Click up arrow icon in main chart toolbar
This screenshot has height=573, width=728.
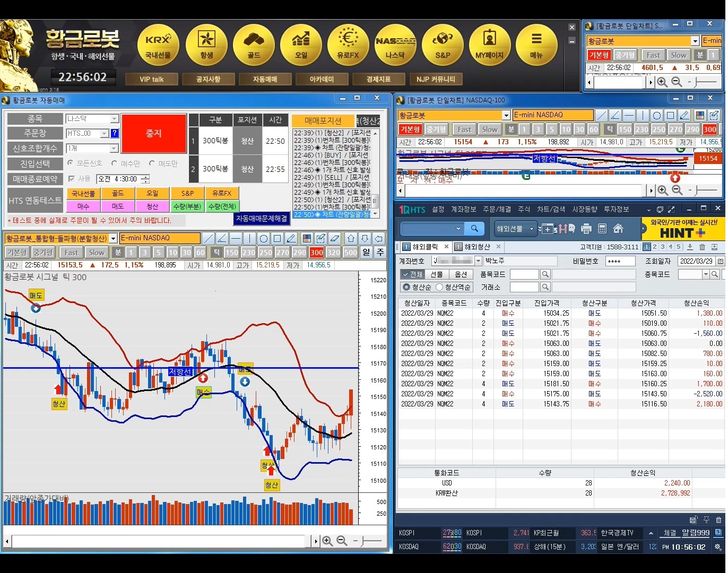coord(351,238)
